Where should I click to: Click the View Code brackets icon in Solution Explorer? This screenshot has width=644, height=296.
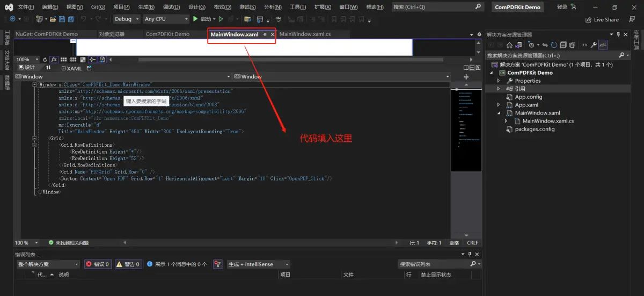pyautogui.click(x=584, y=45)
